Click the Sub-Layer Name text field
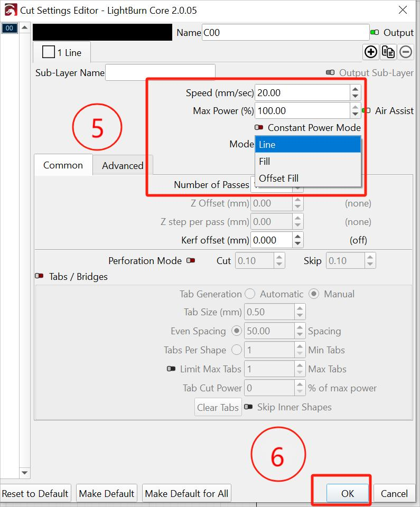Image resolution: width=420 pixels, height=507 pixels. coord(160,72)
